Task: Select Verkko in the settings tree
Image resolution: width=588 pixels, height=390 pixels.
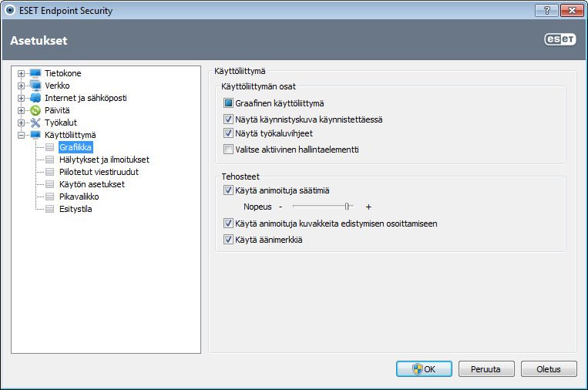Action: [x=57, y=86]
